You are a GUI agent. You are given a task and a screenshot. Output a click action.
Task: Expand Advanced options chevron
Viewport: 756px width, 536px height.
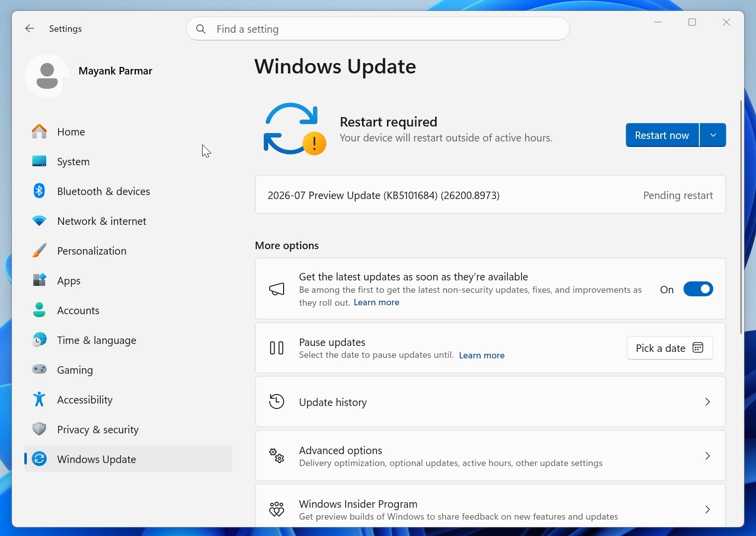tap(708, 455)
